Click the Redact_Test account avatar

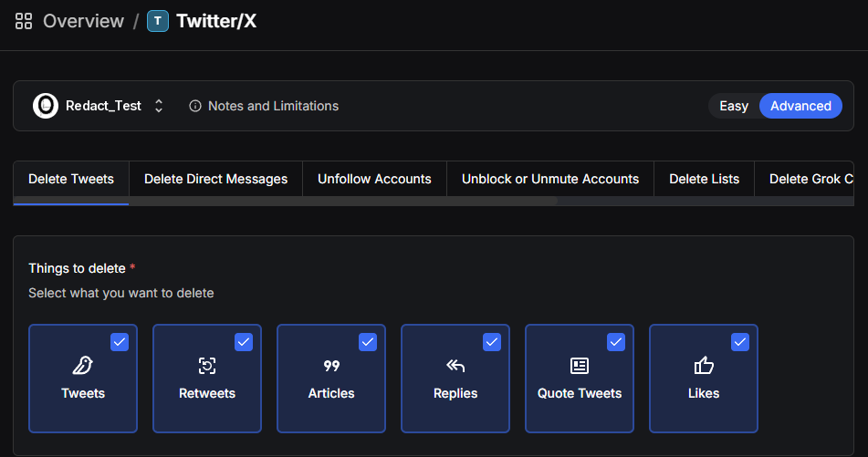(46, 106)
